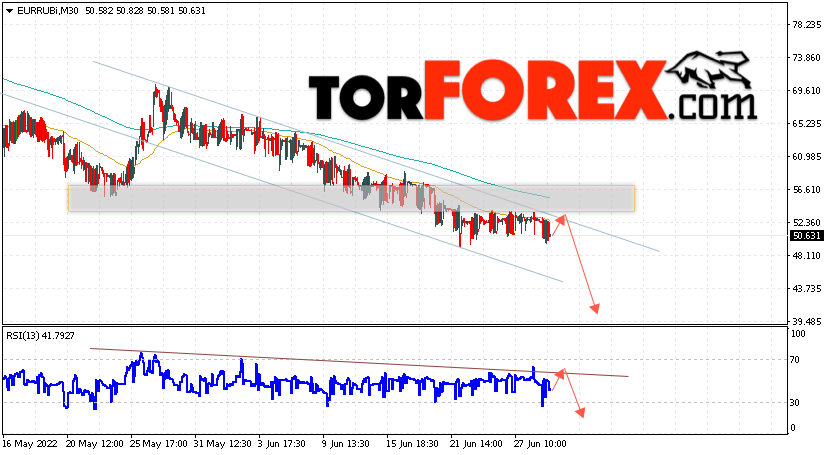The width and height of the screenshot is (828, 455).
Task: Select the RSI descending trendline
Action: pos(359,363)
